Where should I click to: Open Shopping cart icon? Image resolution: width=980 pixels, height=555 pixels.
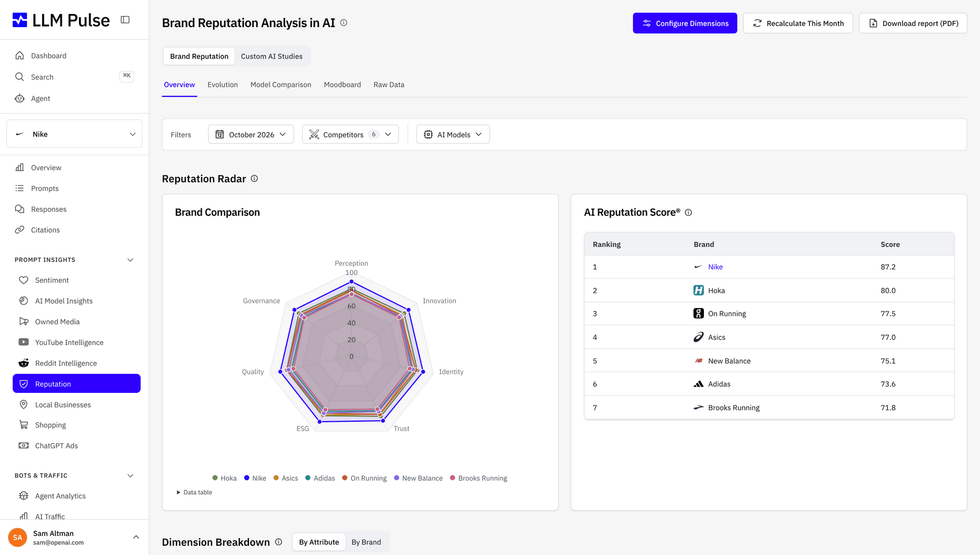point(24,425)
